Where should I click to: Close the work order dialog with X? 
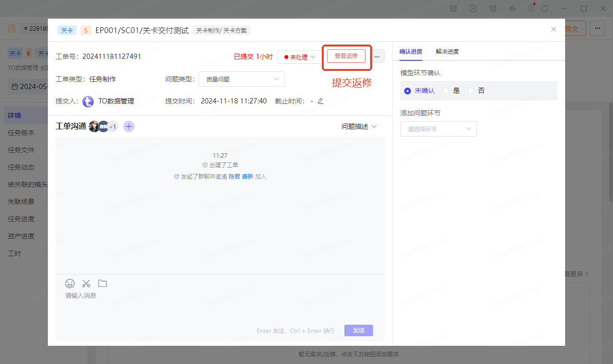click(554, 29)
